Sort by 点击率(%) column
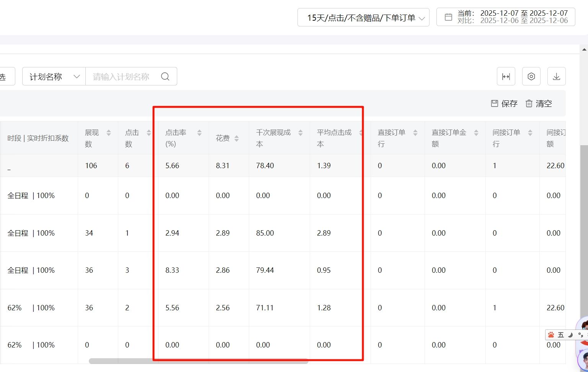The width and height of the screenshot is (588, 372). 199,133
